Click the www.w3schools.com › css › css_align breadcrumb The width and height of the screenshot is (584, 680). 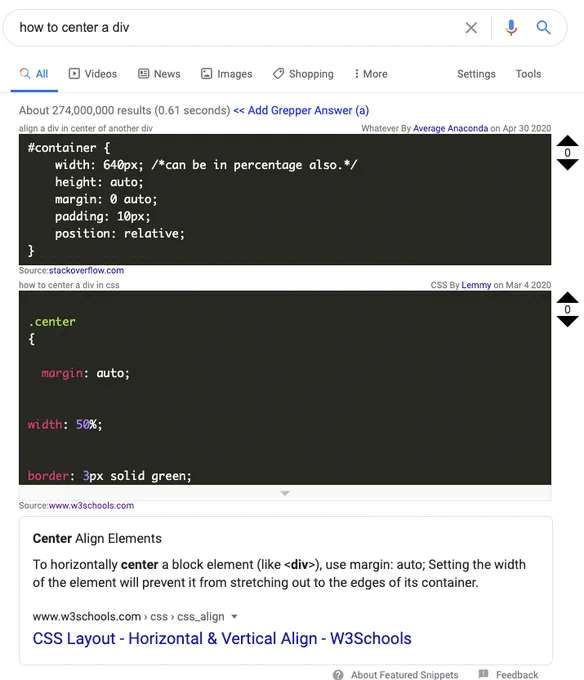pyautogui.click(x=128, y=616)
